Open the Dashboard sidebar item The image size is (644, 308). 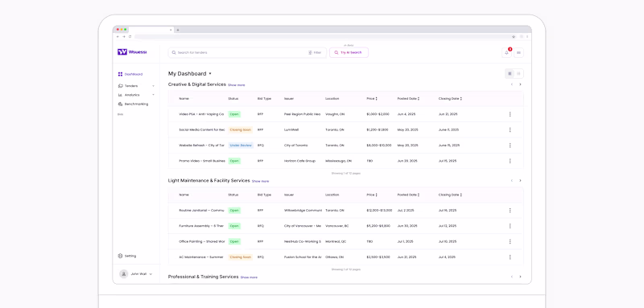coord(130,74)
